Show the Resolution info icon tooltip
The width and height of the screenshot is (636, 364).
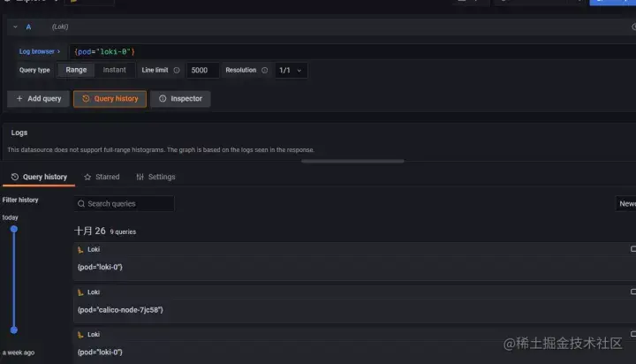264,70
